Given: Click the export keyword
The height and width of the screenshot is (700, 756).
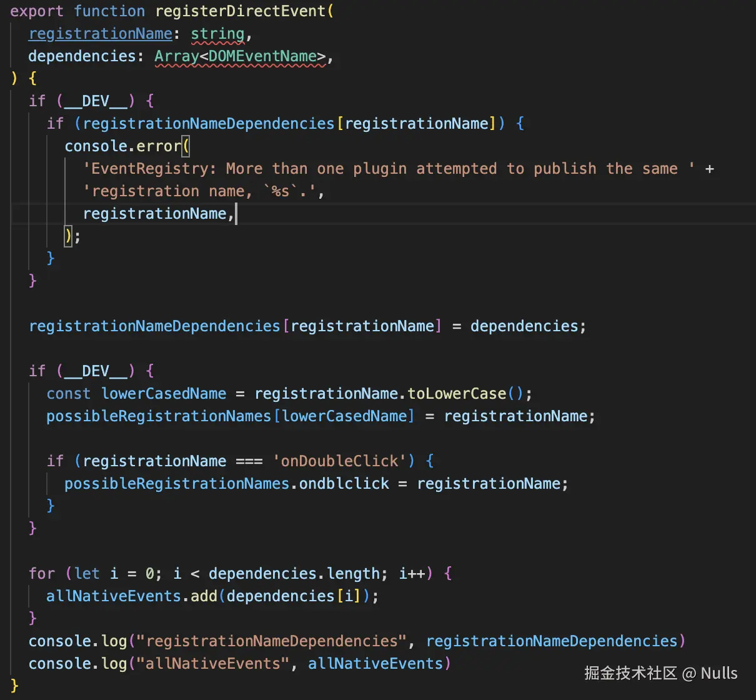Looking at the screenshot, I should [x=37, y=11].
